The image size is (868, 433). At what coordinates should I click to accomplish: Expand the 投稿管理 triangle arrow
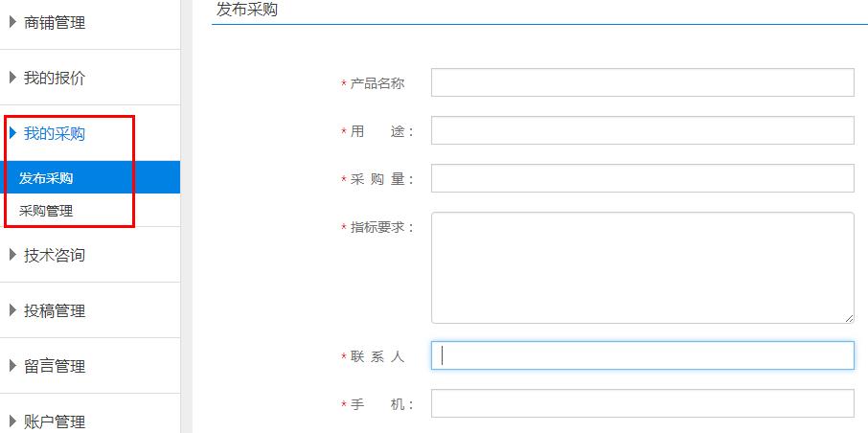click(x=13, y=310)
